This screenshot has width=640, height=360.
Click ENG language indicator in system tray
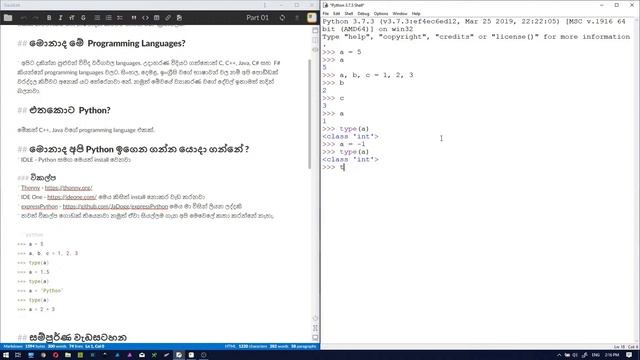596,355
